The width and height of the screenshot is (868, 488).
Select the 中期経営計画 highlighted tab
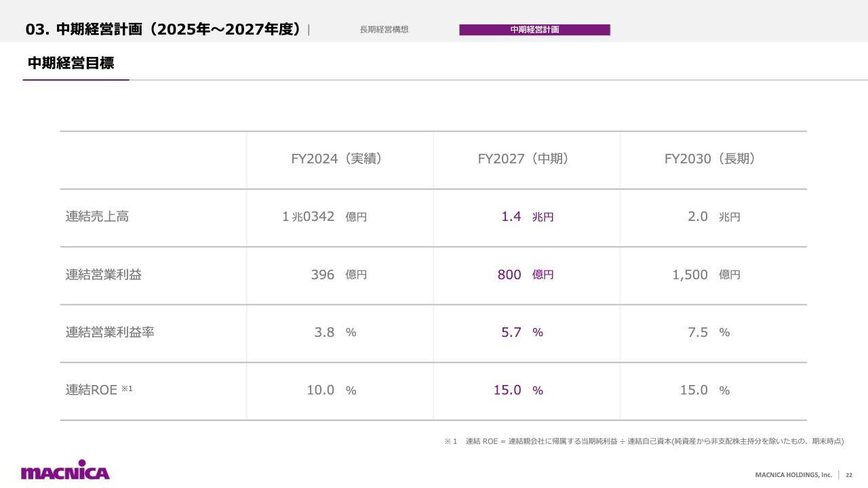click(535, 30)
